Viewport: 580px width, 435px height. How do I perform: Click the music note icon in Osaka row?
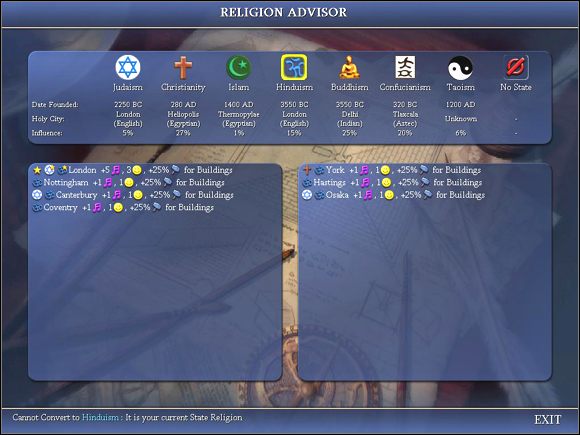pos(368,195)
